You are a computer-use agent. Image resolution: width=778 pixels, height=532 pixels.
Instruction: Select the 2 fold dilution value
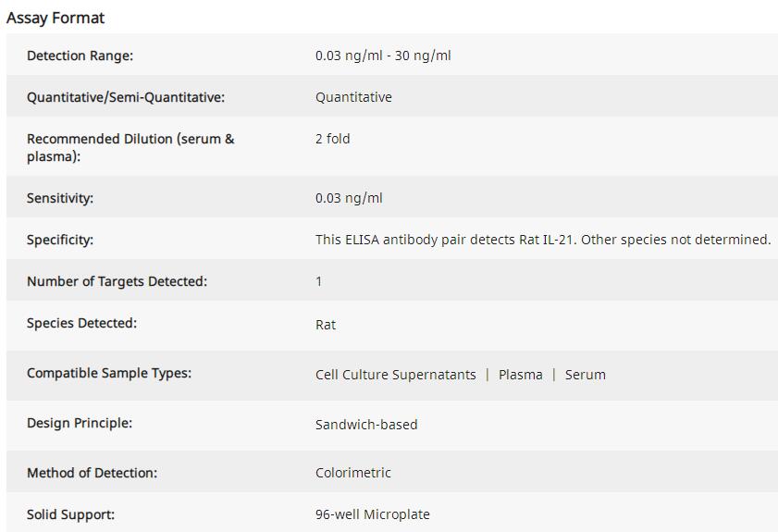point(332,139)
